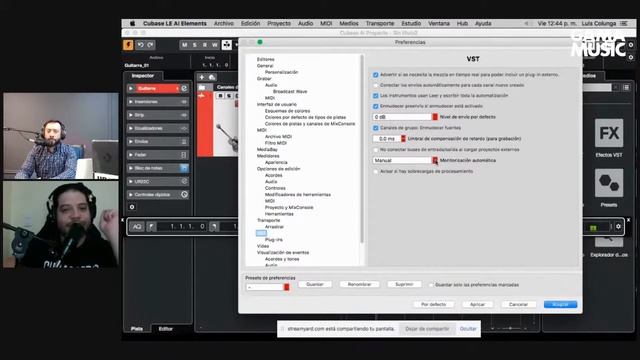This screenshot has width=640, height=360.
Task: Click the Controles rápidos section icon
Action: pyautogui.click(x=184, y=195)
